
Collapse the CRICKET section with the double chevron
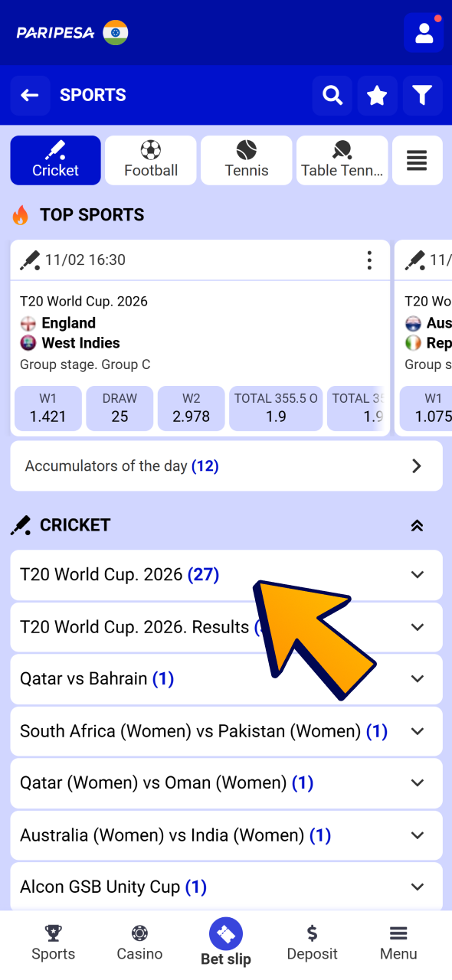click(417, 525)
